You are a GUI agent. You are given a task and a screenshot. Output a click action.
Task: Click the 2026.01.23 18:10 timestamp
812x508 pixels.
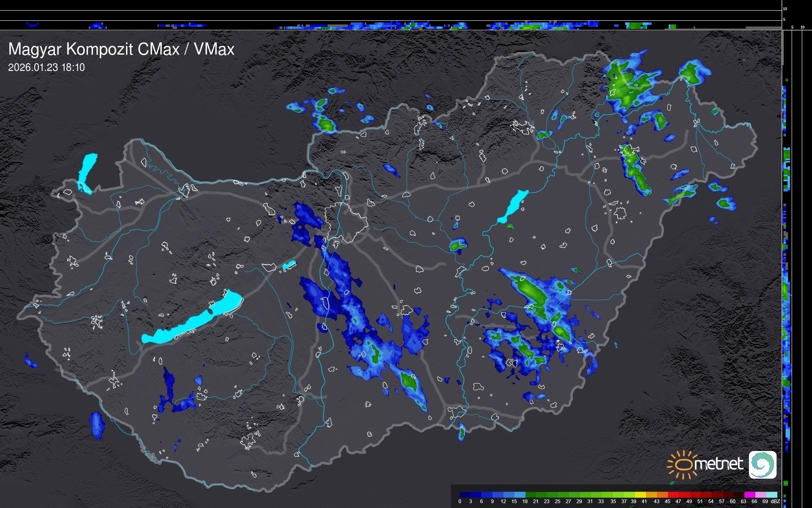46,68
